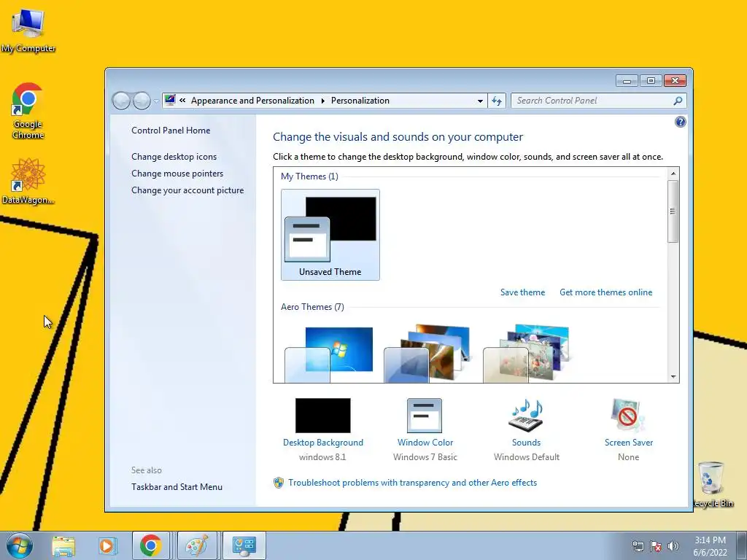Click in the Search Control Panel field
Image resolution: width=747 pixels, height=560 pixels.
(591, 101)
